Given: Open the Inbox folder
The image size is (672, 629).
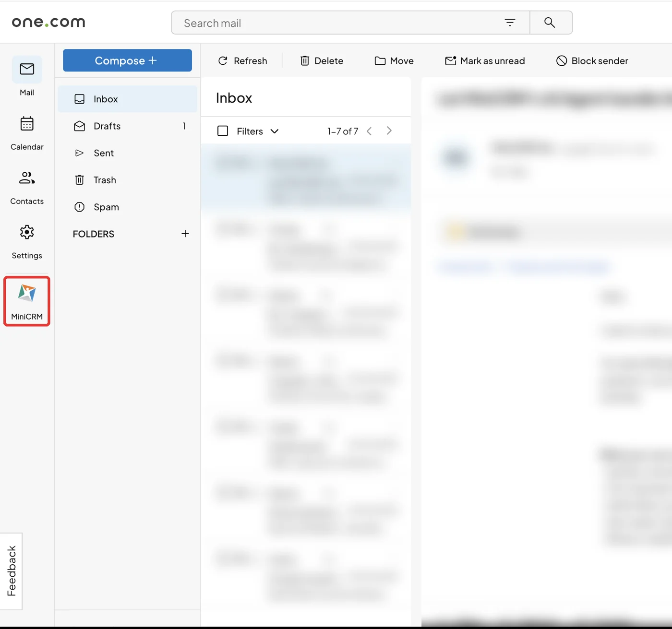Looking at the screenshot, I should pos(128,99).
